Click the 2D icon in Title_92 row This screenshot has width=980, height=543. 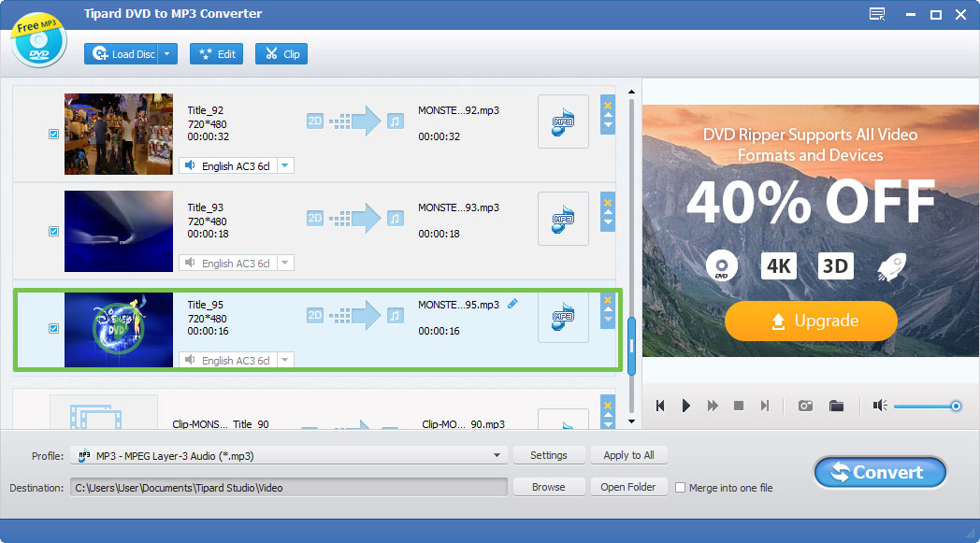(x=315, y=121)
